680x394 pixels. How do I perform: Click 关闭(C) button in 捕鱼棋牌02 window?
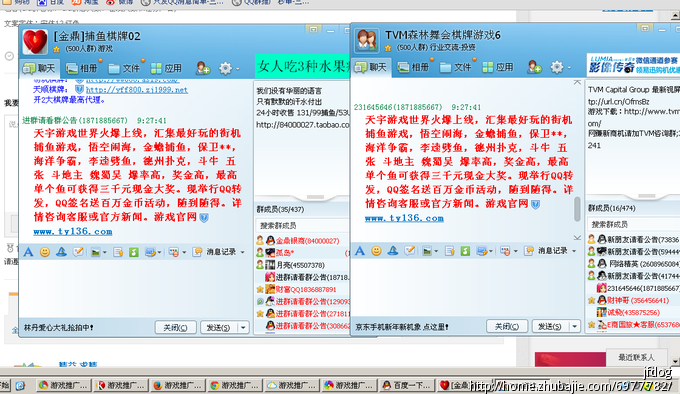pyautogui.click(x=176, y=328)
